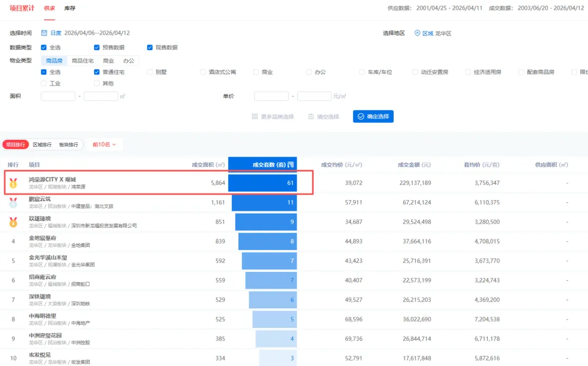Check the 酒店式公寓 checkbox

[x=203, y=72]
